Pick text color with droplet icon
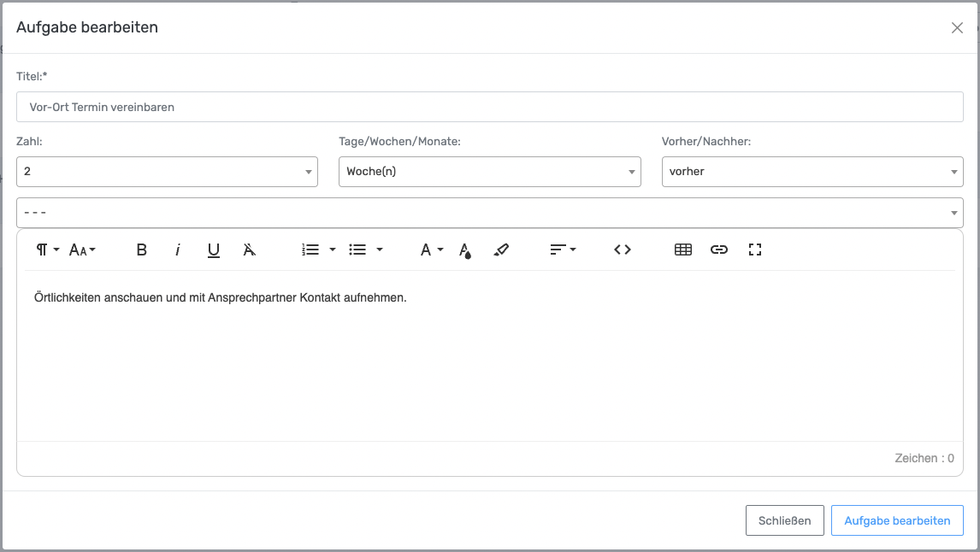This screenshot has width=980, height=552. [x=464, y=250]
